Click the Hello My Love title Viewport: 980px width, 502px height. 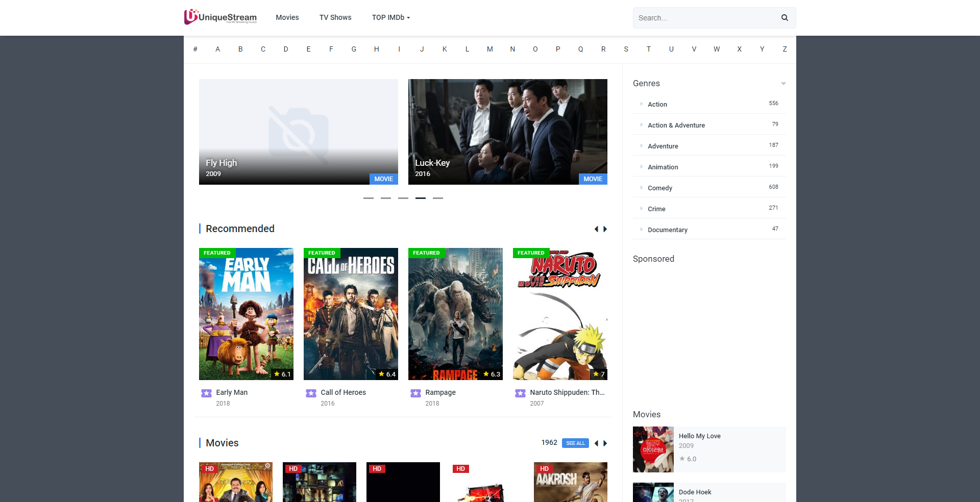coord(700,436)
